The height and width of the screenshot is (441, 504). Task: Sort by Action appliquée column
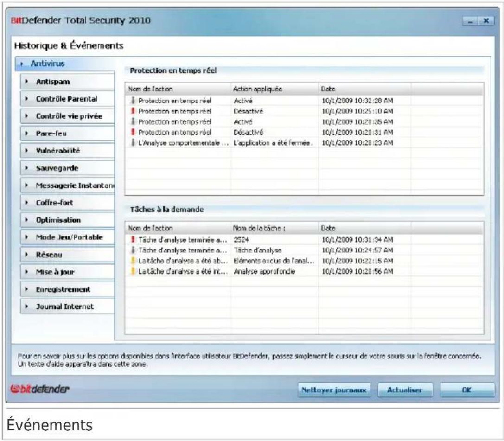click(x=274, y=89)
